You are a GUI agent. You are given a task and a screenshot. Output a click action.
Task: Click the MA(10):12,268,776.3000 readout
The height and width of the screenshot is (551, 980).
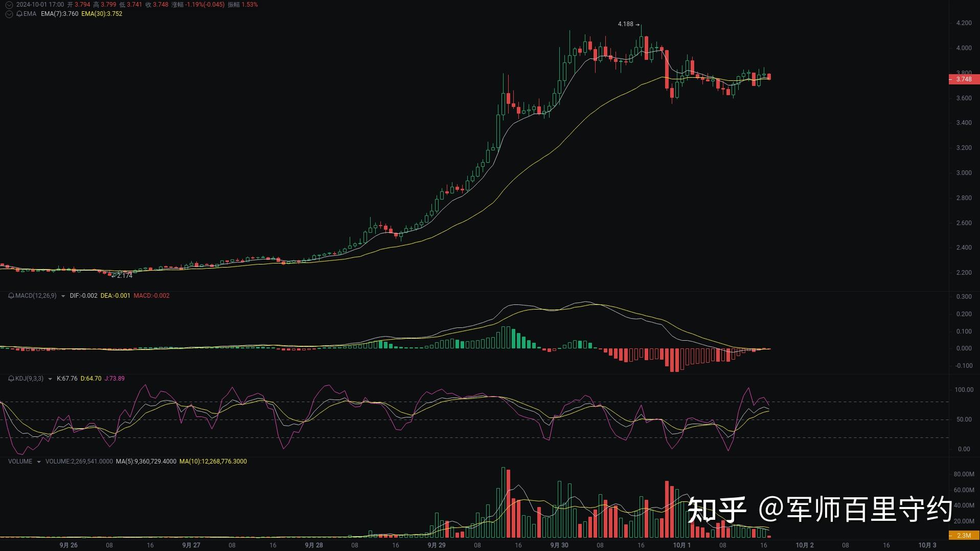(x=213, y=461)
